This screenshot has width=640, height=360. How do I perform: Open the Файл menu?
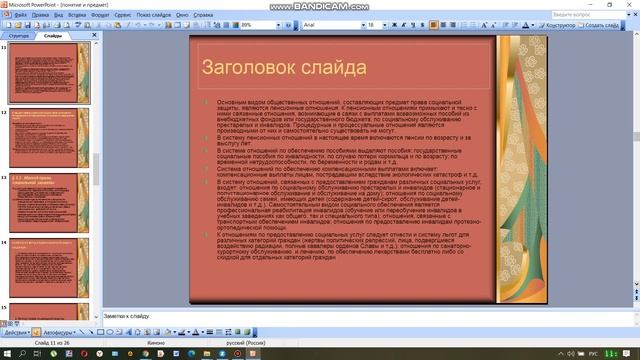point(20,15)
